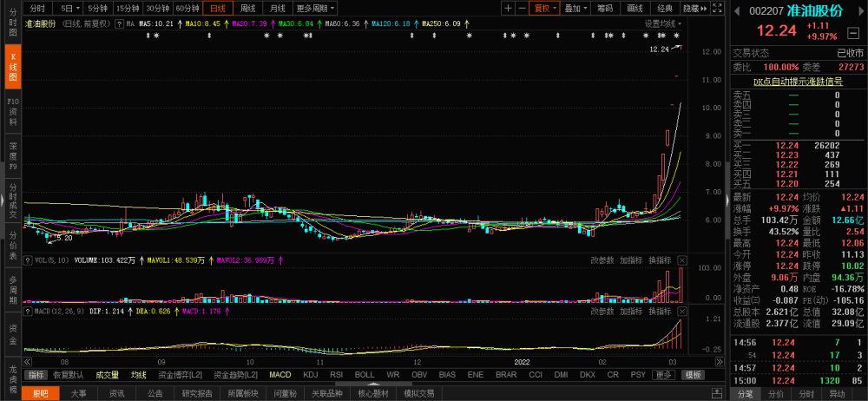Open 龙虎榜 in left sidebar
Screen dimensions: 868x401
(13, 379)
